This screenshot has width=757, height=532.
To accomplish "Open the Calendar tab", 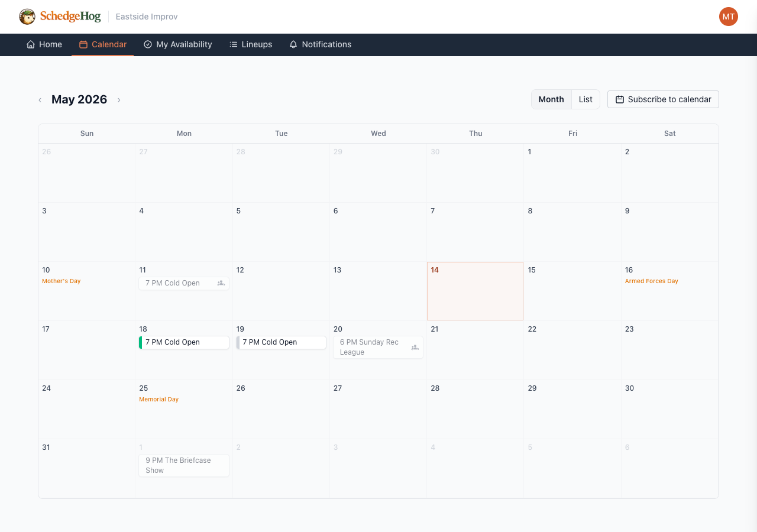I will (x=103, y=44).
